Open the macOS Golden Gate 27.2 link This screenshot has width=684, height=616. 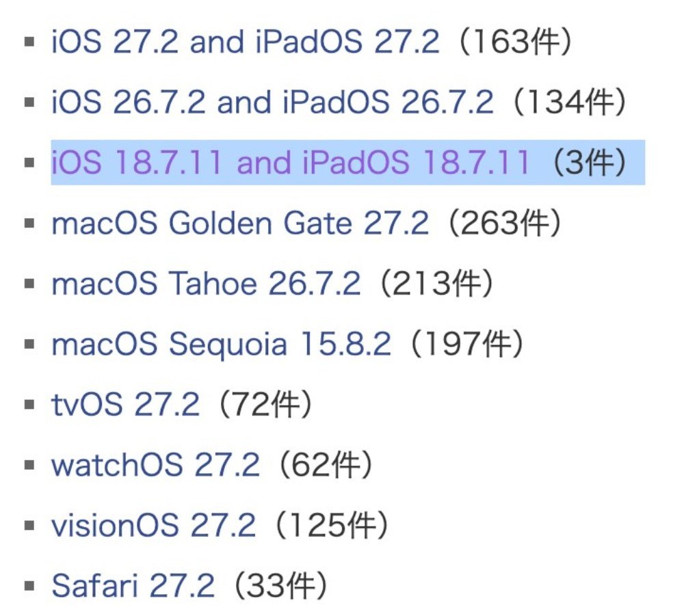pyautogui.click(x=240, y=223)
